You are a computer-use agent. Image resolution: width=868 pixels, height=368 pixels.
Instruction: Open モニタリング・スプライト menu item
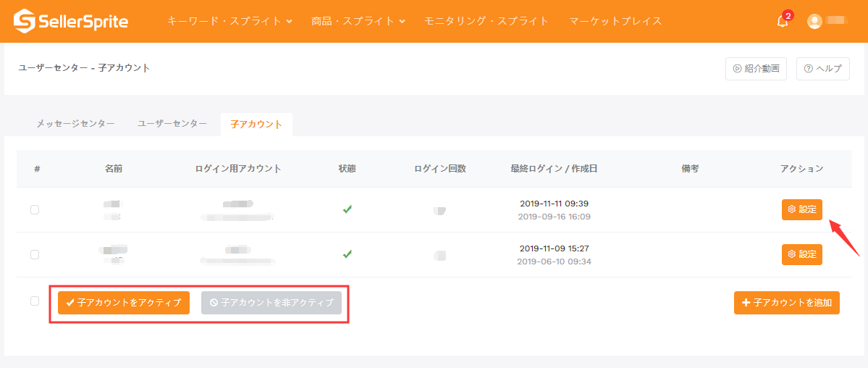click(x=486, y=21)
